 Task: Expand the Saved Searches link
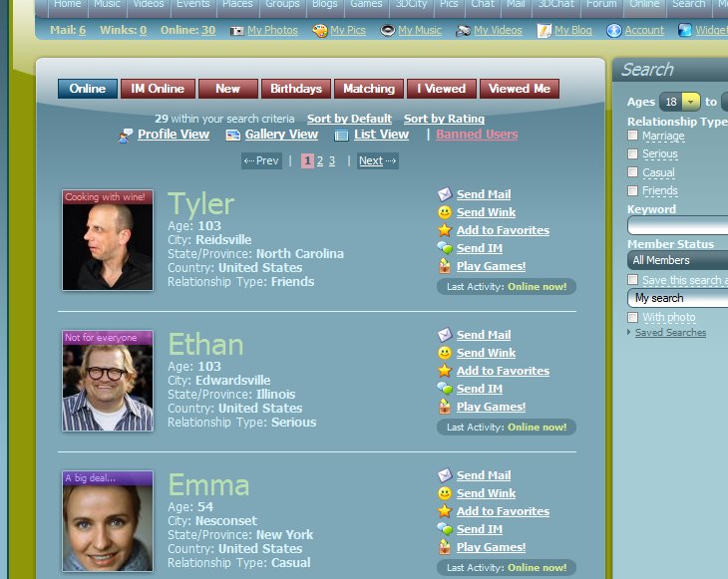pos(670,333)
